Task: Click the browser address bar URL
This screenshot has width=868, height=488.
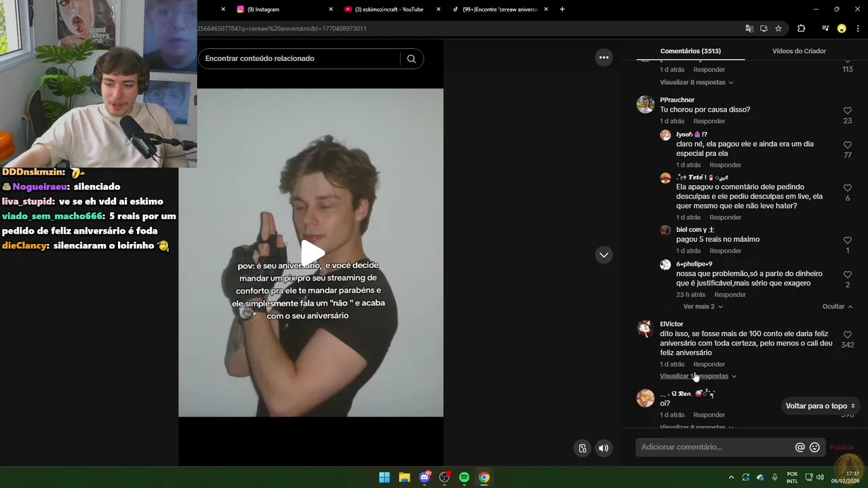Action: [x=281, y=28]
